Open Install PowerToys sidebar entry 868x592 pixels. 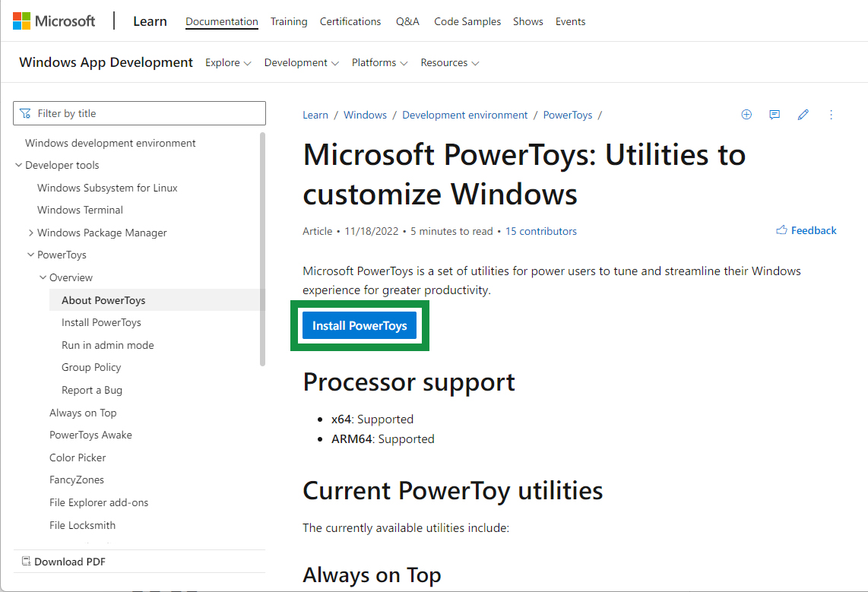(x=101, y=322)
